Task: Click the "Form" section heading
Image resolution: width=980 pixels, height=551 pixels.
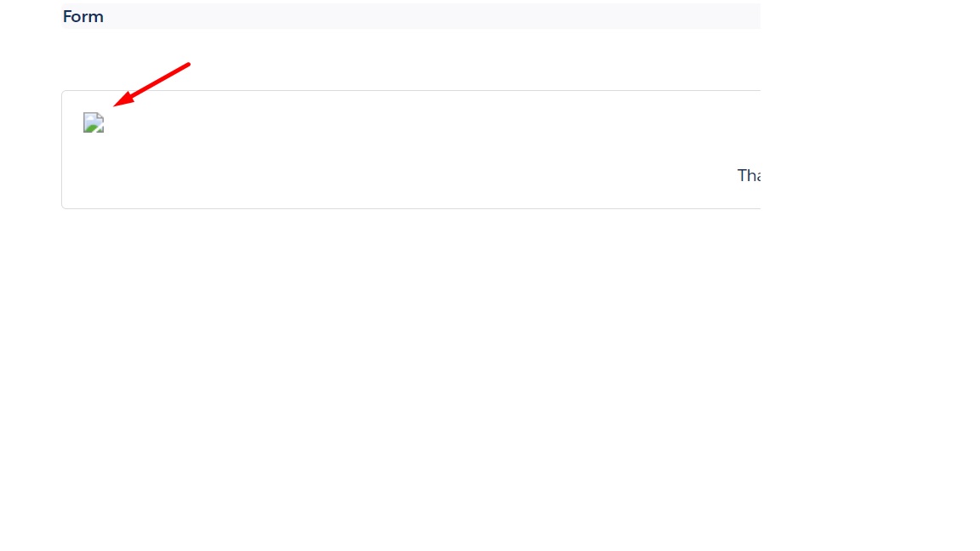Action: coord(83,17)
